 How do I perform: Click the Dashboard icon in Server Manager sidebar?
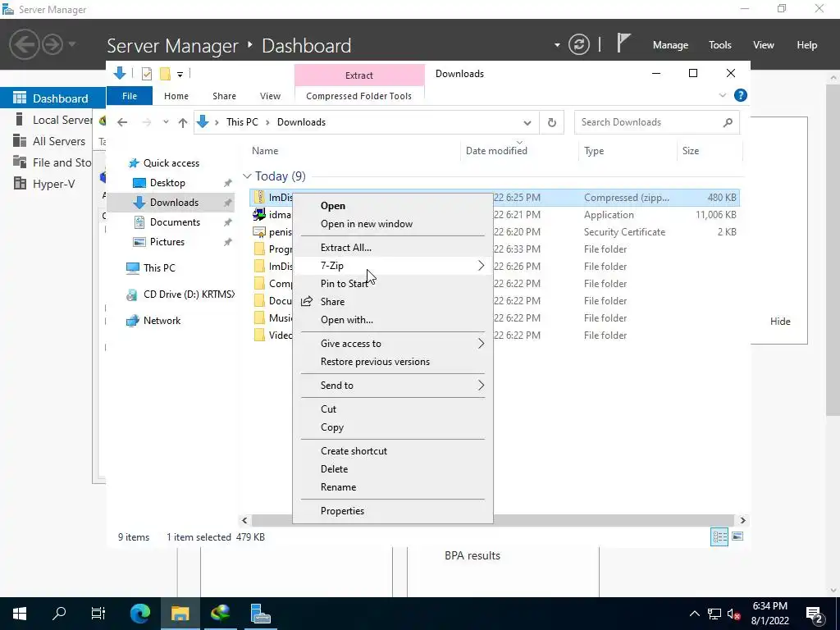pyautogui.click(x=20, y=98)
